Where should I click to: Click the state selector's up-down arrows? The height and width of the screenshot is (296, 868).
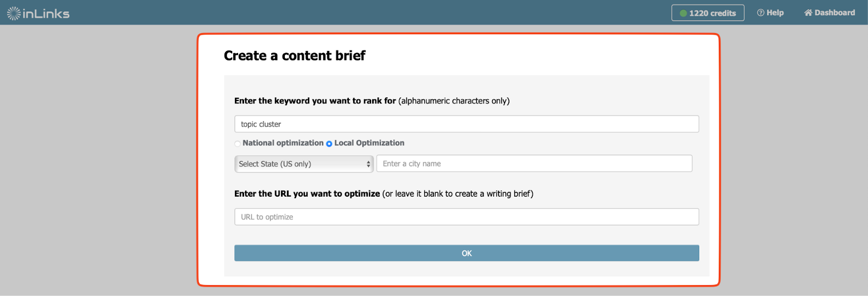point(368,164)
